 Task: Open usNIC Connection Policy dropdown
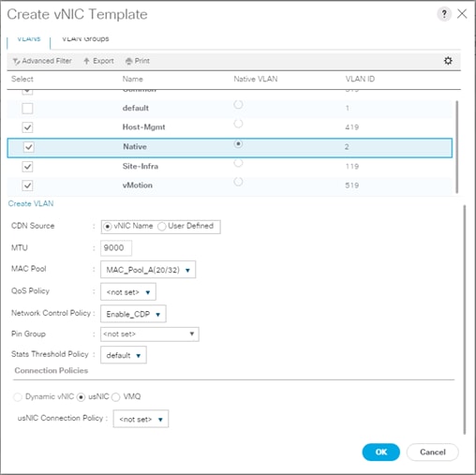[141, 419]
